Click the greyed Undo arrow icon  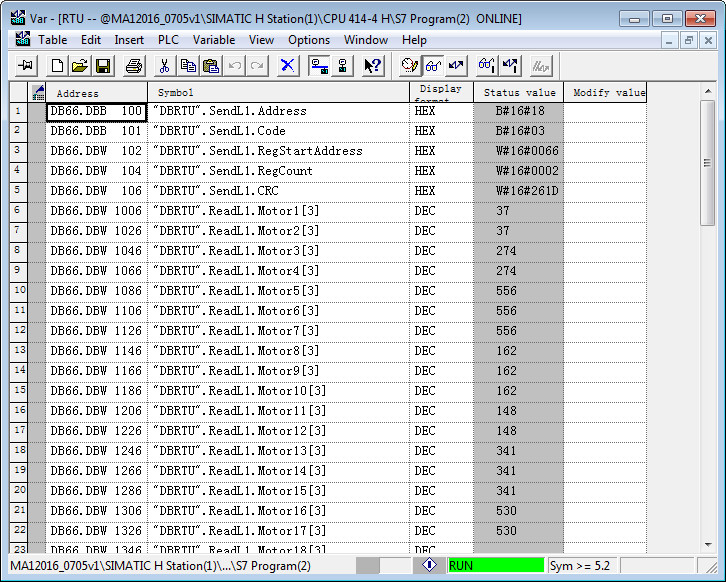point(234,66)
